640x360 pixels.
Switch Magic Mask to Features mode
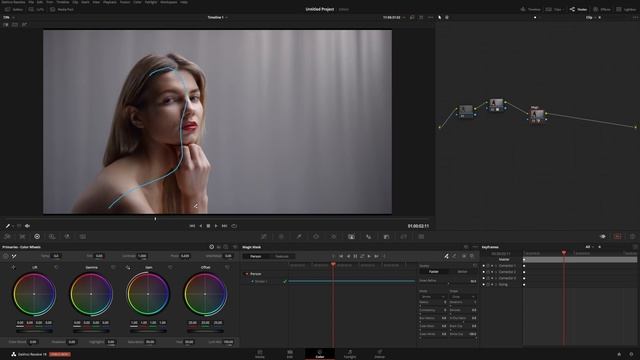pyautogui.click(x=282, y=256)
